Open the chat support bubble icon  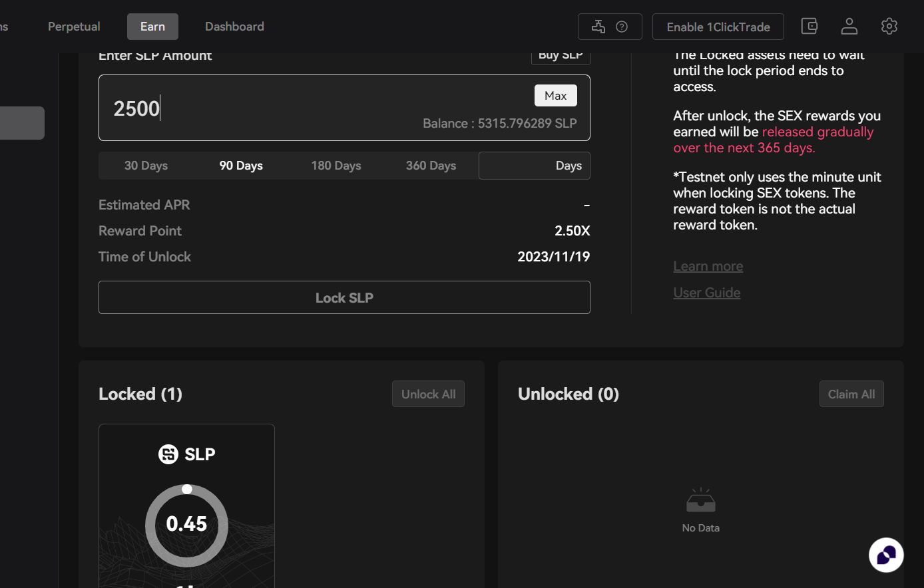coord(886,555)
